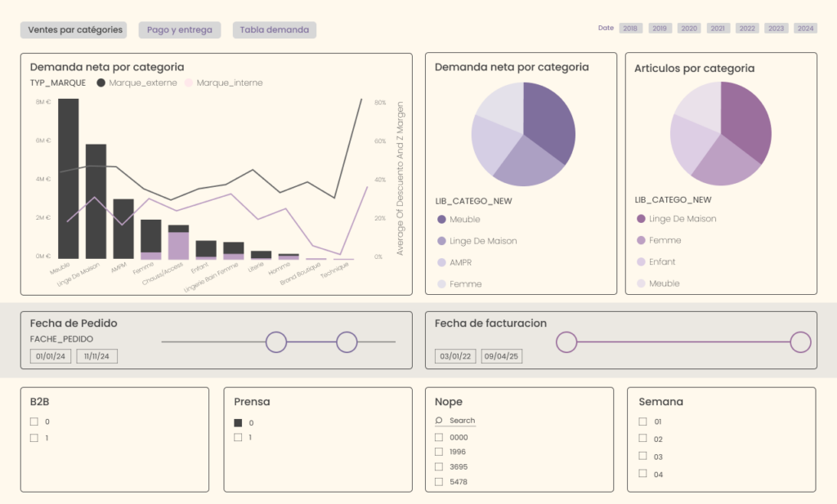
Task: Filter by year 2021
Action: [718, 28]
